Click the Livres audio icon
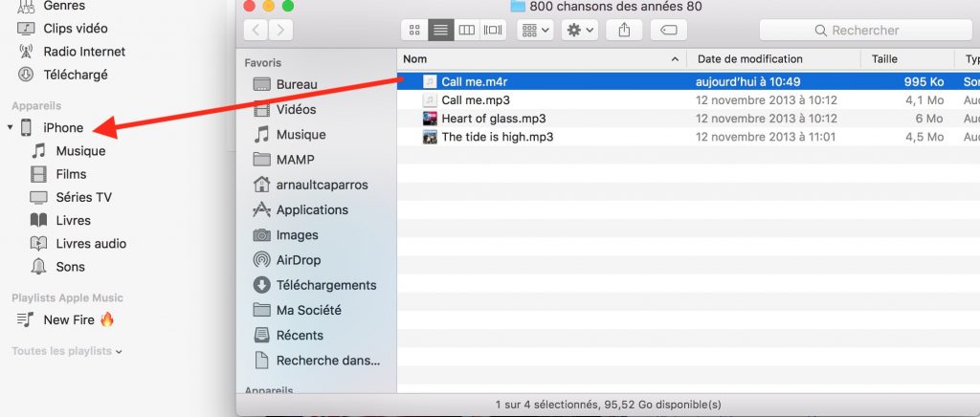The height and width of the screenshot is (417, 980). coord(38,244)
